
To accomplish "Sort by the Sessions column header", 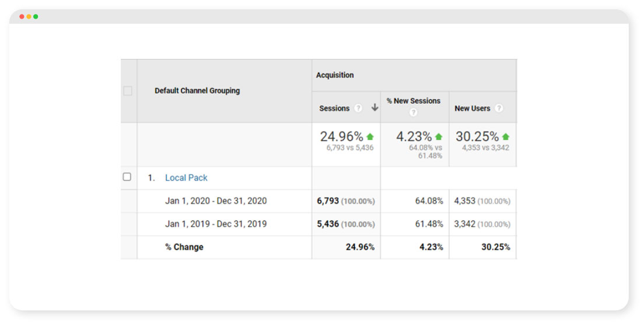I will (334, 108).
